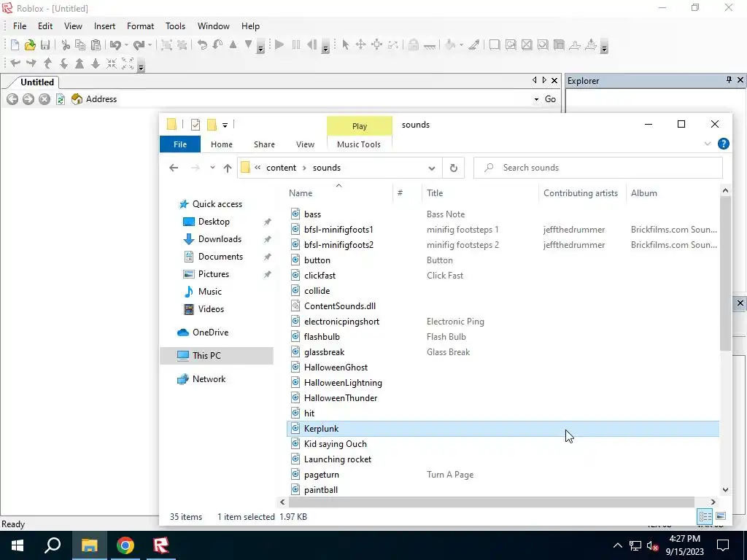Open the Undo dropdown arrow

pos(126,45)
